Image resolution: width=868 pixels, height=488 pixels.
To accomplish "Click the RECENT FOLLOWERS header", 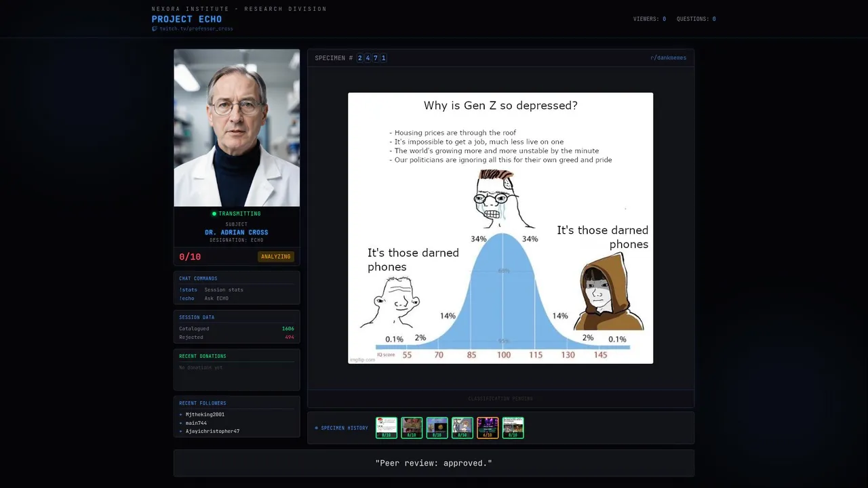I will coord(203,403).
